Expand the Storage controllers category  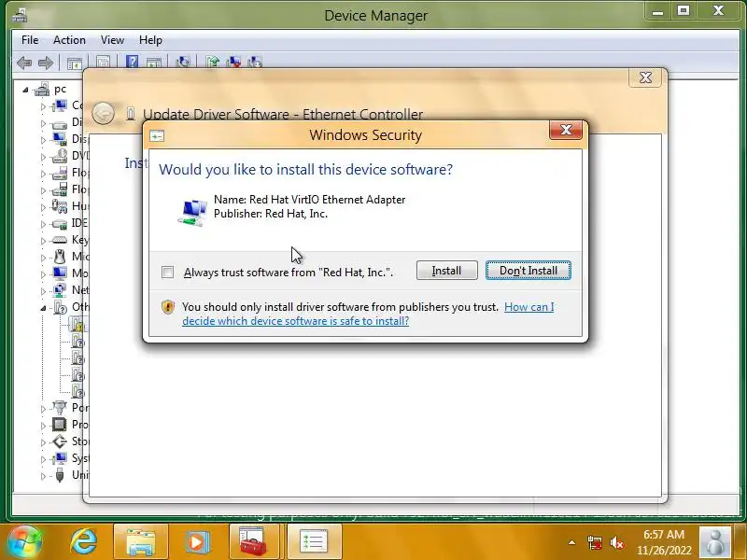pyautogui.click(x=43, y=442)
